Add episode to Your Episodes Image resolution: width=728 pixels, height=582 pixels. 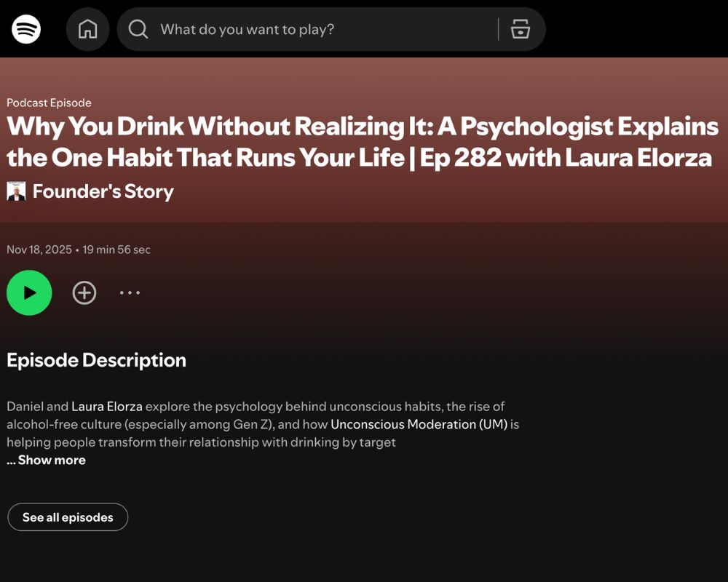tap(84, 293)
